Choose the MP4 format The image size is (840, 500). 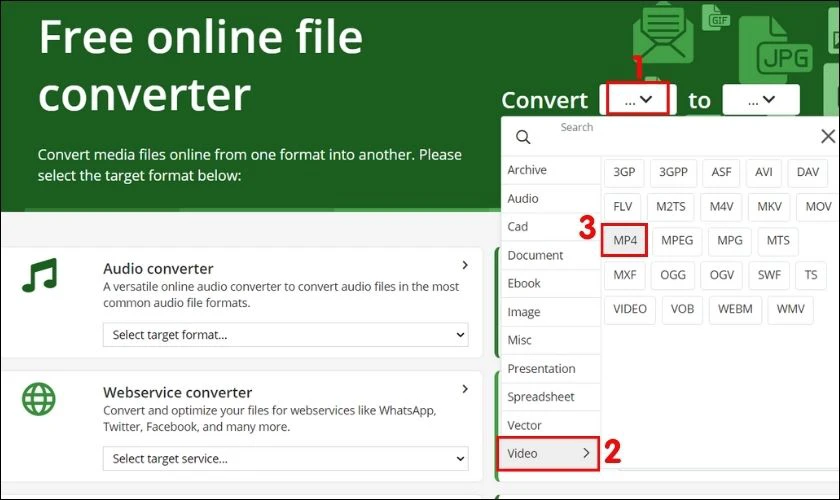coord(625,240)
